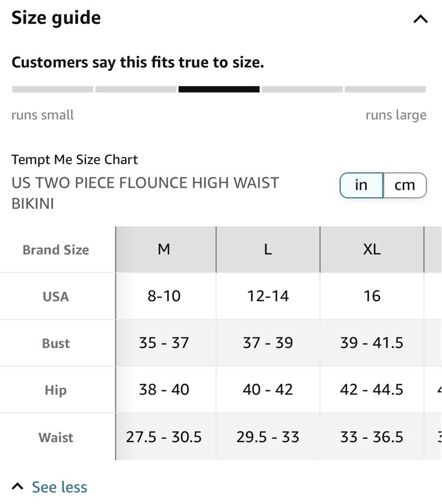Click Tempt Me Size Chart title

(x=75, y=159)
